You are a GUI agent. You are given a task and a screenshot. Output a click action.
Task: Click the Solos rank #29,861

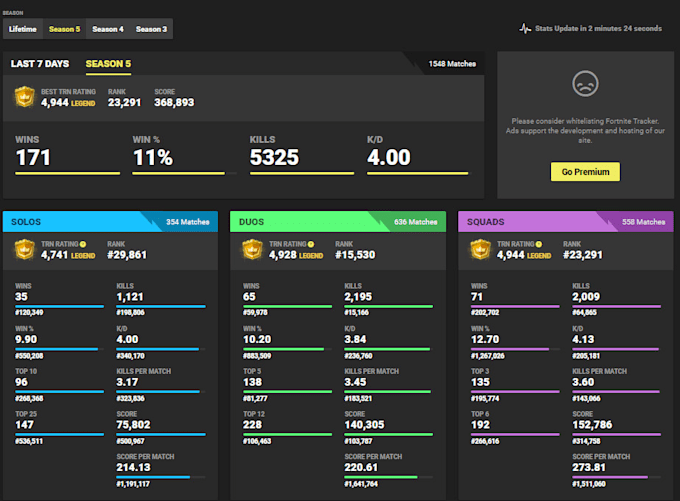coord(127,255)
